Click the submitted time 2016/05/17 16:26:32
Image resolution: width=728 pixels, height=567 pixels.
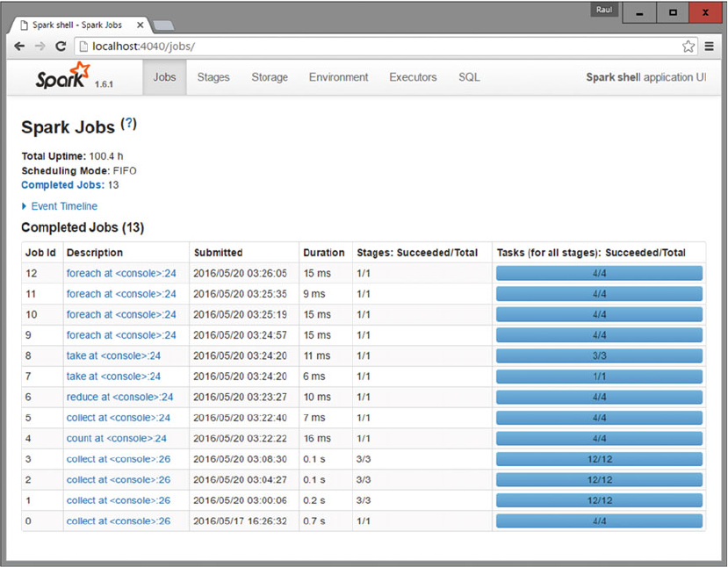[240, 521]
